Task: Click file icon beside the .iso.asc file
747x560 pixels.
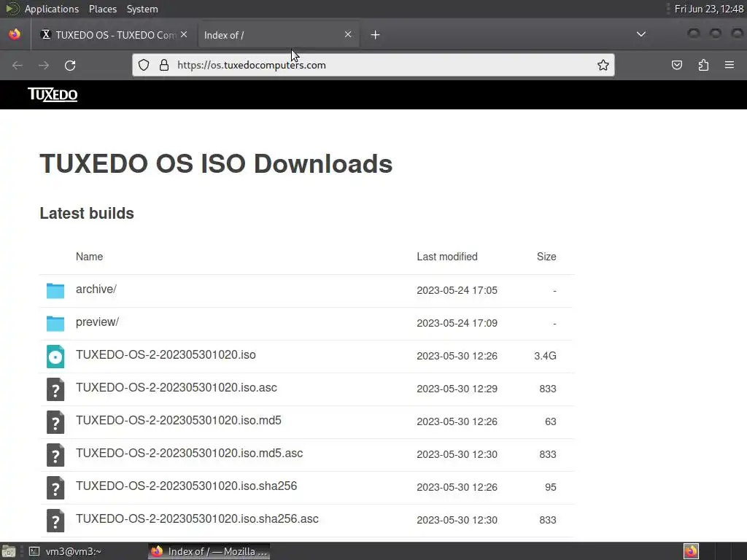Action: (x=55, y=389)
